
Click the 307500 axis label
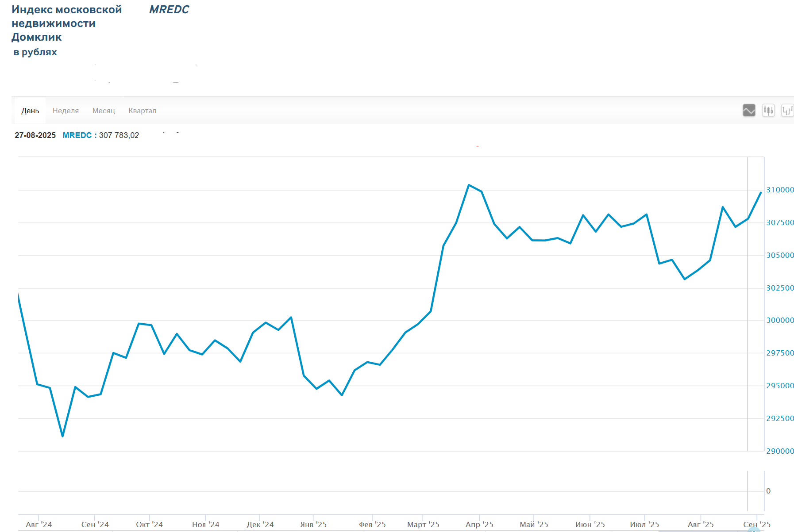coord(780,222)
